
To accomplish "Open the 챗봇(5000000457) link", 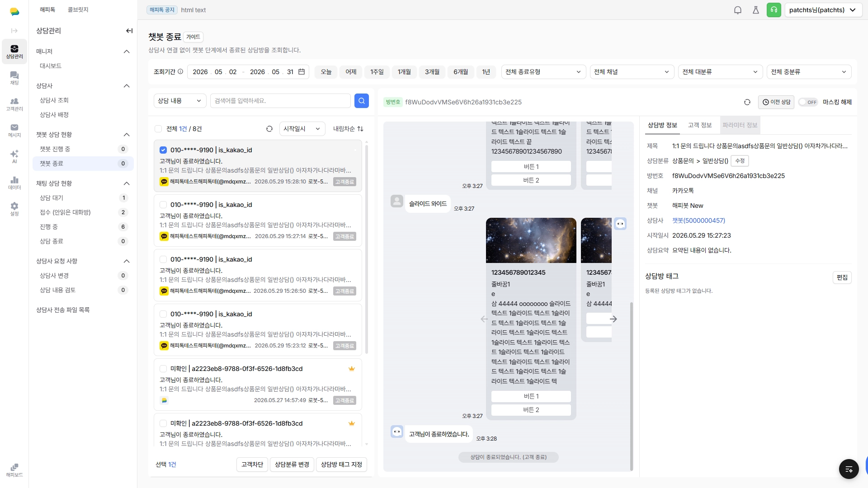I will coord(698,221).
